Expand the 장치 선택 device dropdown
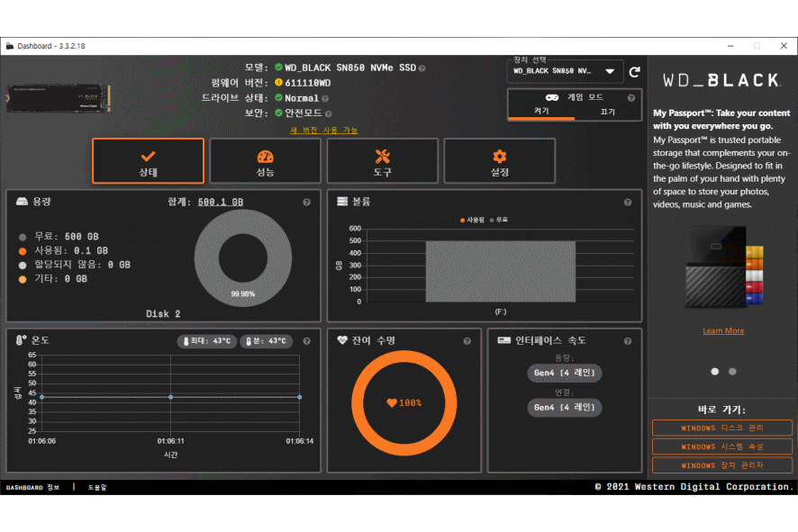The height and width of the screenshot is (532, 798). (x=565, y=71)
